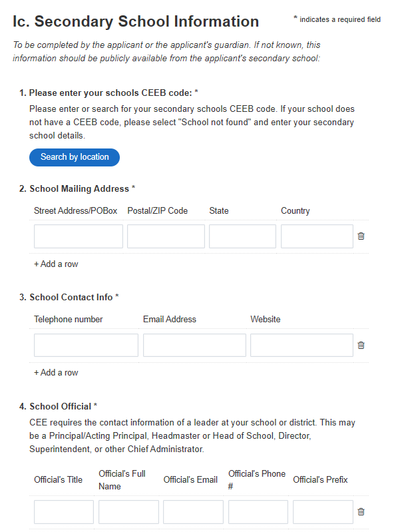
Task: Add a row under School Mailing Address
Action: tap(56, 264)
